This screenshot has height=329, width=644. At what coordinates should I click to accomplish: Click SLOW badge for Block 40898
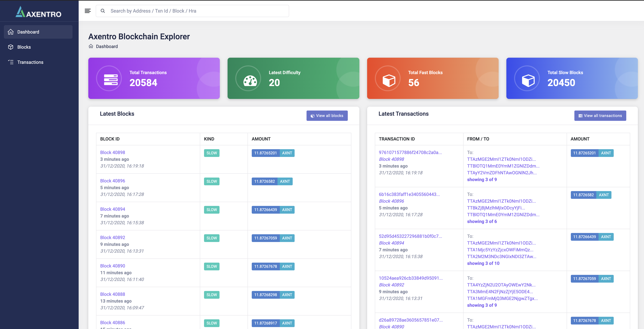[211, 153]
